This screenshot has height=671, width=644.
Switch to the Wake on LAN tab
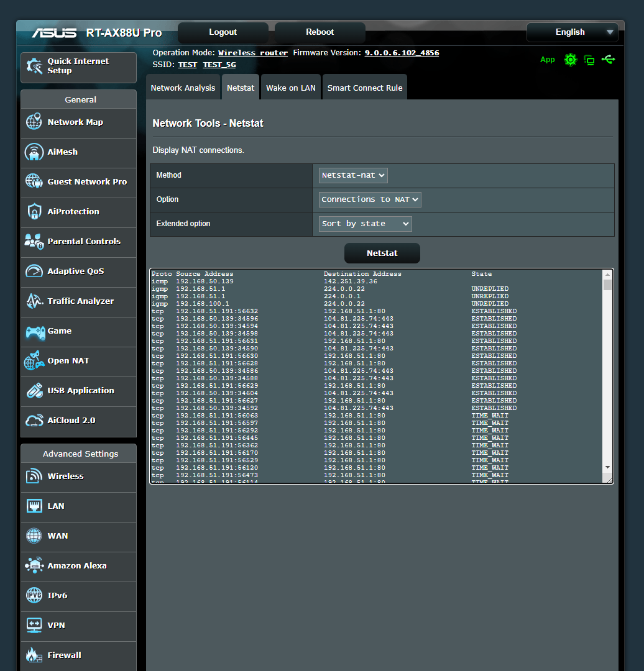[x=290, y=88]
